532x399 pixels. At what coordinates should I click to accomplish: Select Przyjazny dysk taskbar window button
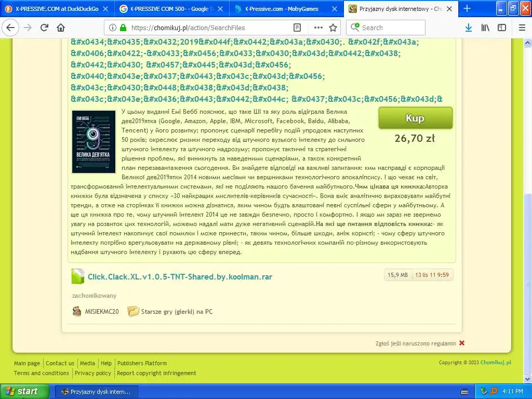tap(96, 392)
